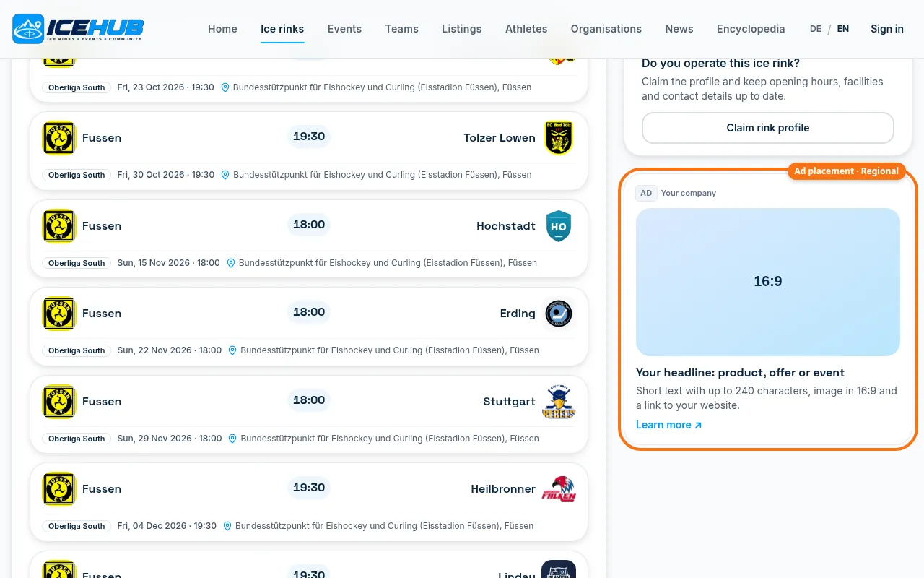Click the 16:9 ad image placeholder
This screenshot has height=578, width=924.
click(x=768, y=282)
